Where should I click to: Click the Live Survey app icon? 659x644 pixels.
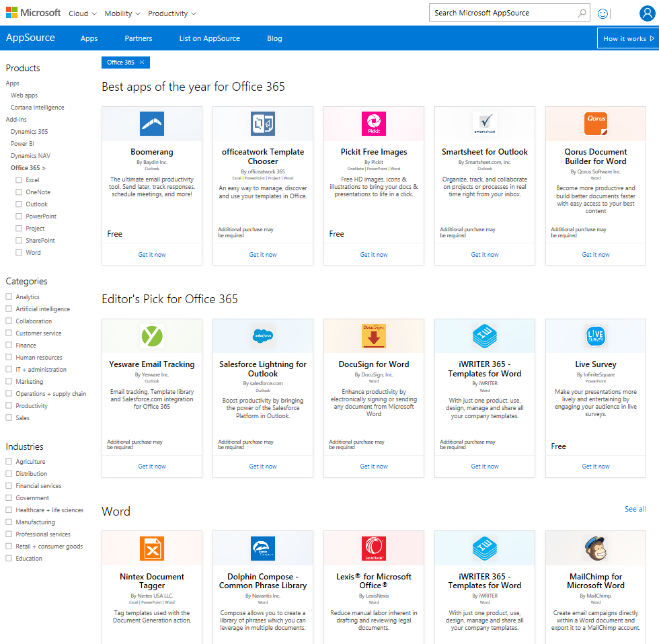[x=596, y=336]
